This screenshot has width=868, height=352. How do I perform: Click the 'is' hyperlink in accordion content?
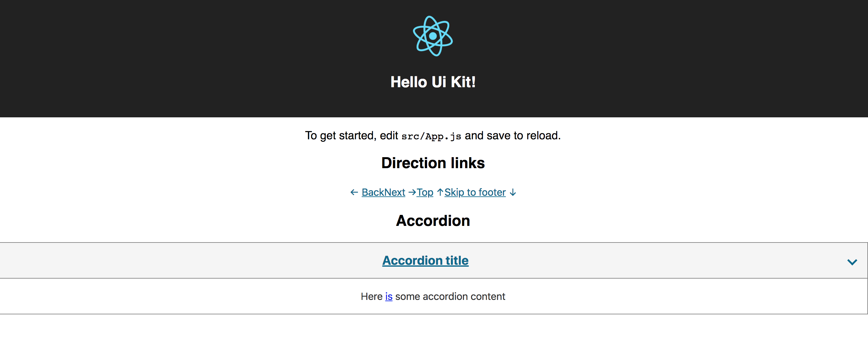click(389, 296)
